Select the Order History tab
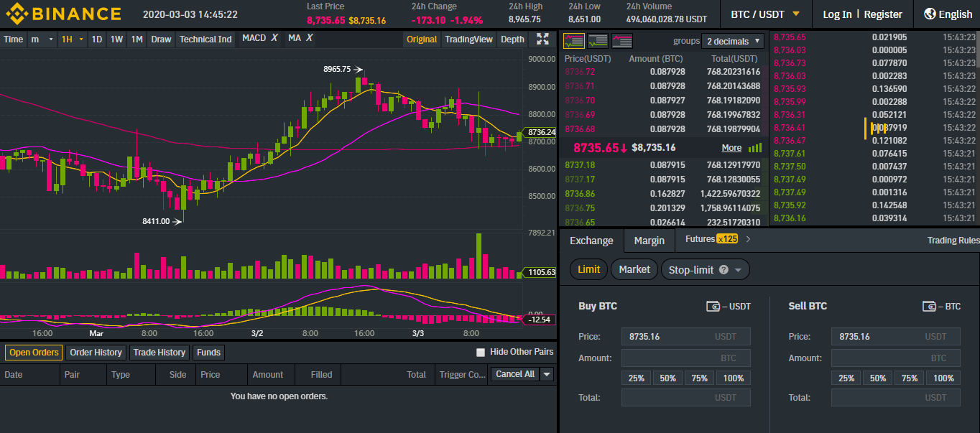 [96, 353]
